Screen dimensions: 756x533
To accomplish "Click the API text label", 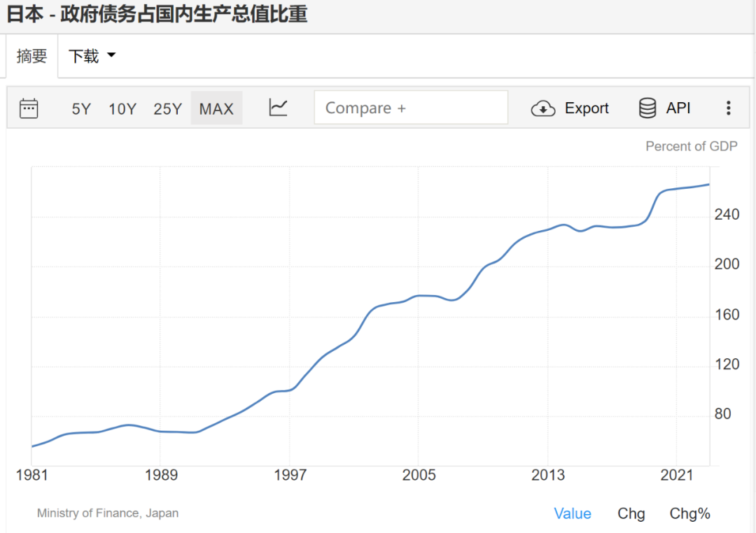I will pos(678,108).
